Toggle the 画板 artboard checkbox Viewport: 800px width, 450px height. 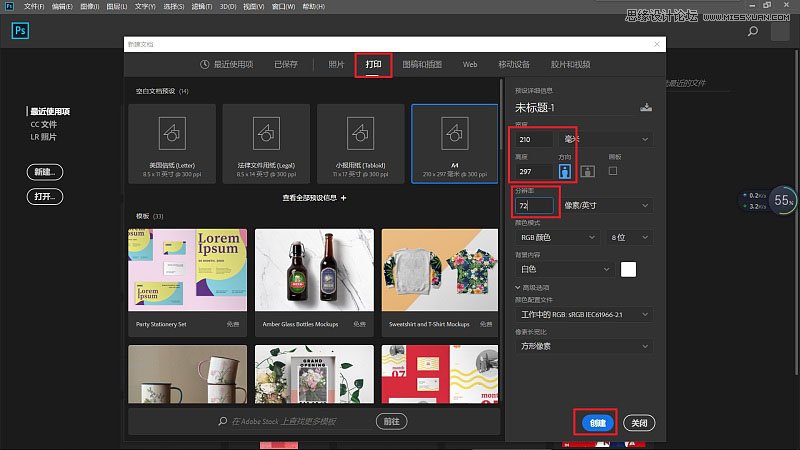(613, 171)
